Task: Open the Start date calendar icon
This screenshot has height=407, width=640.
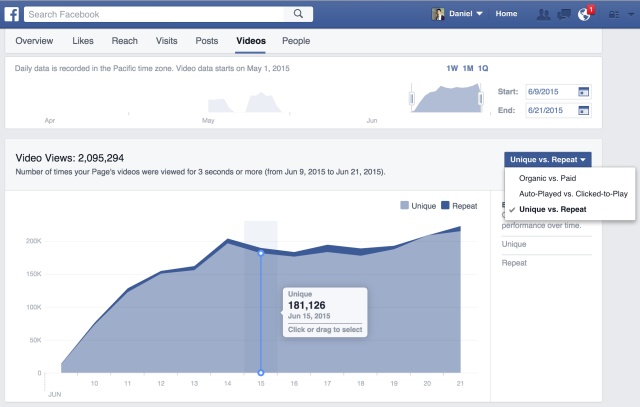Action: pos(584,92)
